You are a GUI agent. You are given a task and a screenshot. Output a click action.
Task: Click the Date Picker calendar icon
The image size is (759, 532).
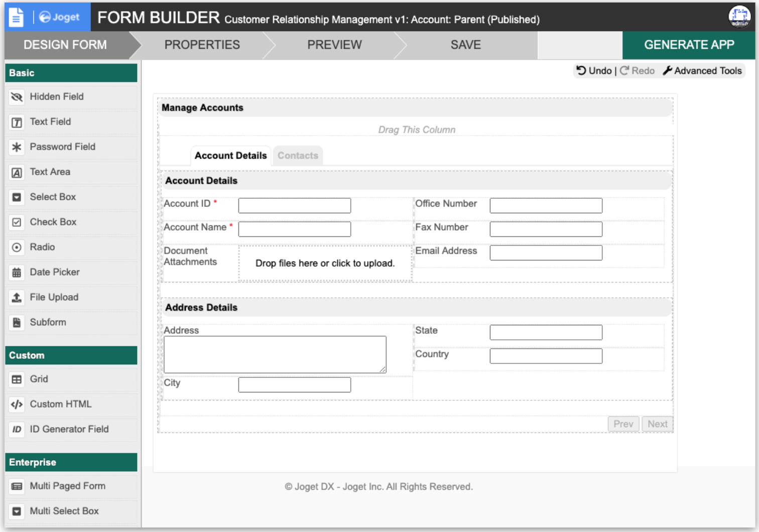(17, 273)
